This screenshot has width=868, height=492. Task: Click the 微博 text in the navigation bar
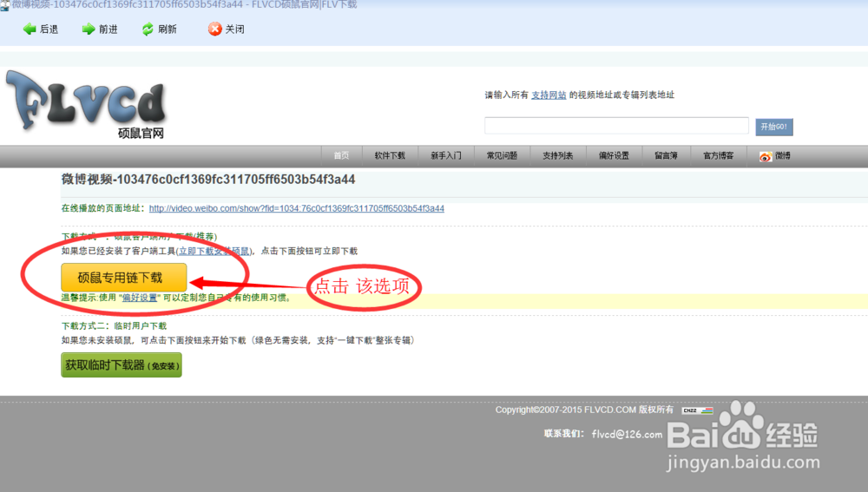tap(783, 156)
